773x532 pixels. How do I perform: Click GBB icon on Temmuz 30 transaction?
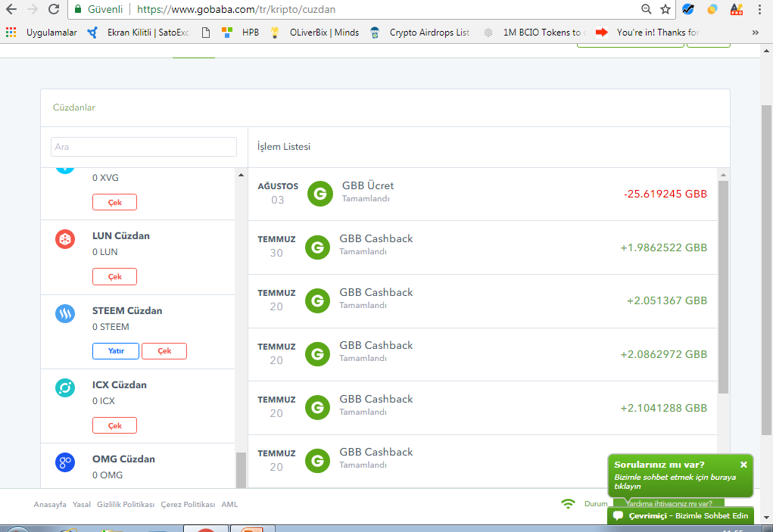point(317,247)
